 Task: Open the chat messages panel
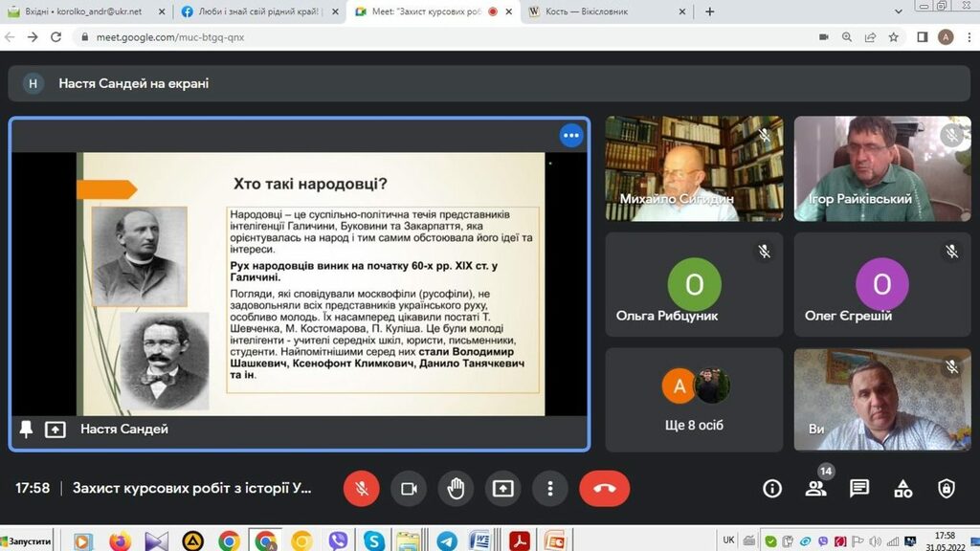pos(859,489)
